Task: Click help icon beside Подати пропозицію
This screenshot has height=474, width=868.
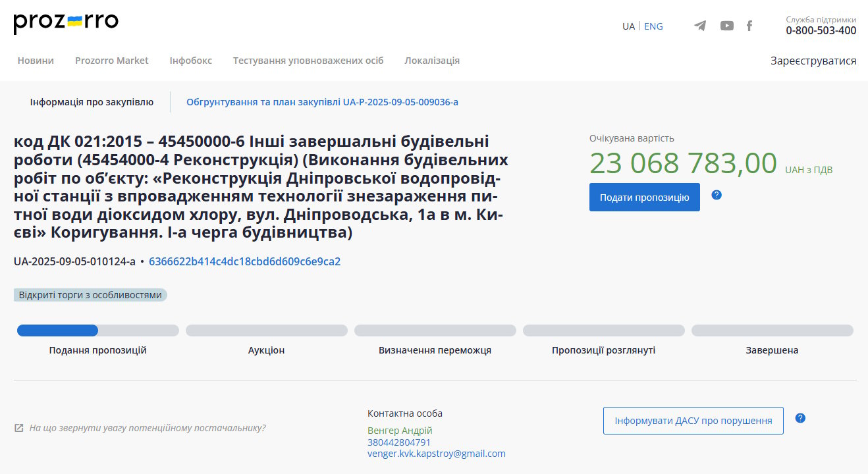Action: 717,195
